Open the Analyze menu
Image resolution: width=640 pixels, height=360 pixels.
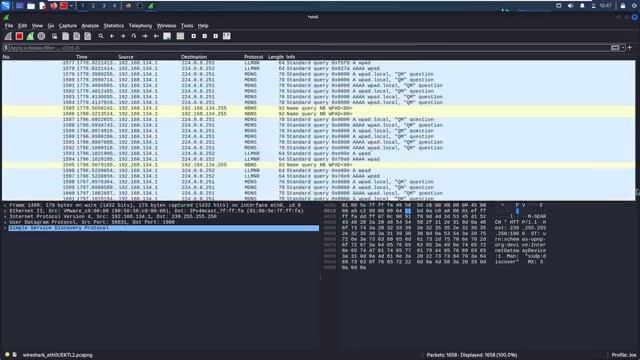coord(90,26)
